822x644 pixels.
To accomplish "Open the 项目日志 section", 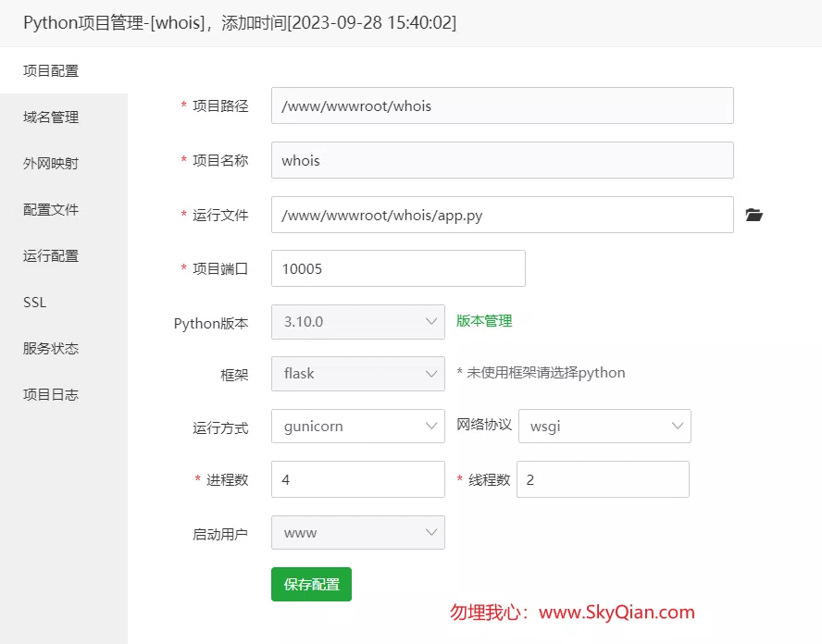I will (x=51, y=394).
